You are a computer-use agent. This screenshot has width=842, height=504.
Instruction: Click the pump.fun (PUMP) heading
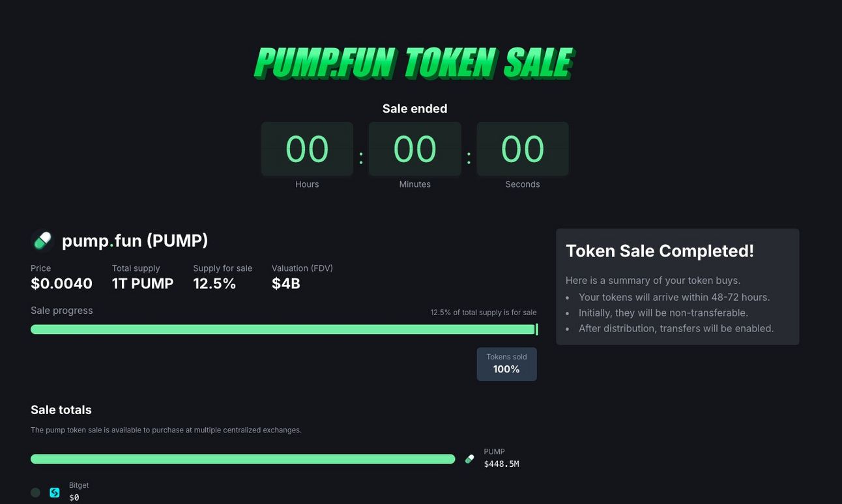(135, 241)
